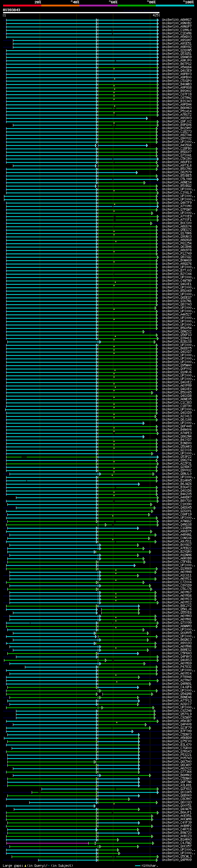Select the label UniRef100_B8C2Y2
This screenshot has height=868, width=197.
pyautogui.click(x=177, y=606)
